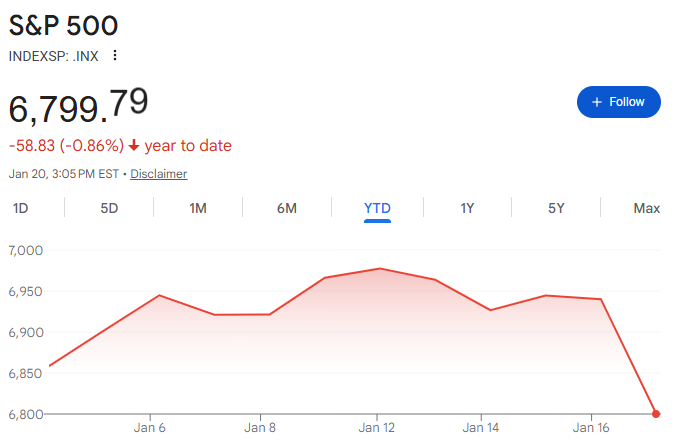The image size is (677, 442).
Task: Click the red endpoint dot on the chart
Action: click(x=656, y=413)
